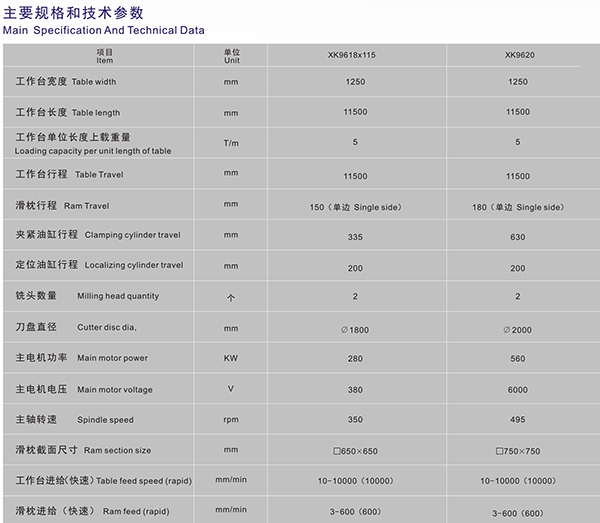Click the Chinese title '主要规格和技术参数'
This screenshot has width=600, height=523.
73,13
